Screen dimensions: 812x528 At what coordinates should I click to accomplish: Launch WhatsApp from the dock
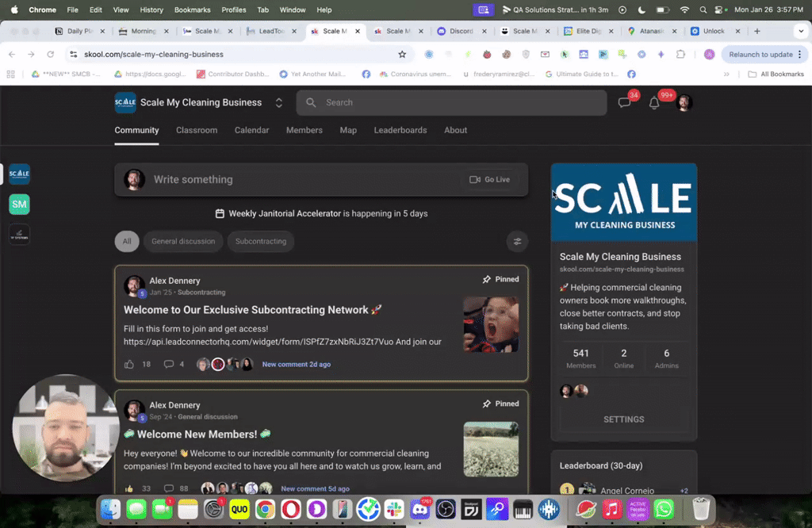click(664, 509)
